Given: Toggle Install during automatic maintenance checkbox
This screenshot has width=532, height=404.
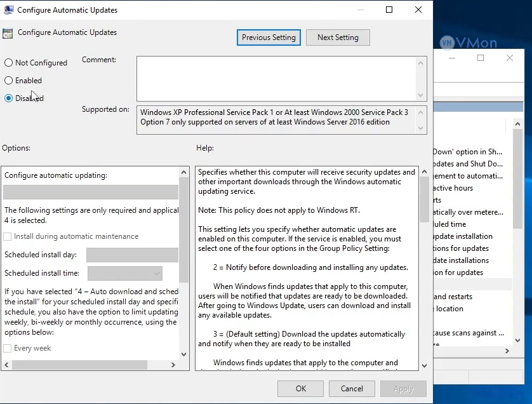Looking at the screenshot, I should [x=8, y=236].
